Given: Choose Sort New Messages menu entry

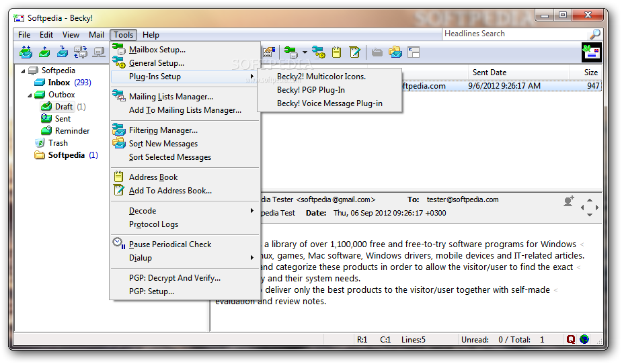Looking at the screenshot, I should tap(185, 144).
